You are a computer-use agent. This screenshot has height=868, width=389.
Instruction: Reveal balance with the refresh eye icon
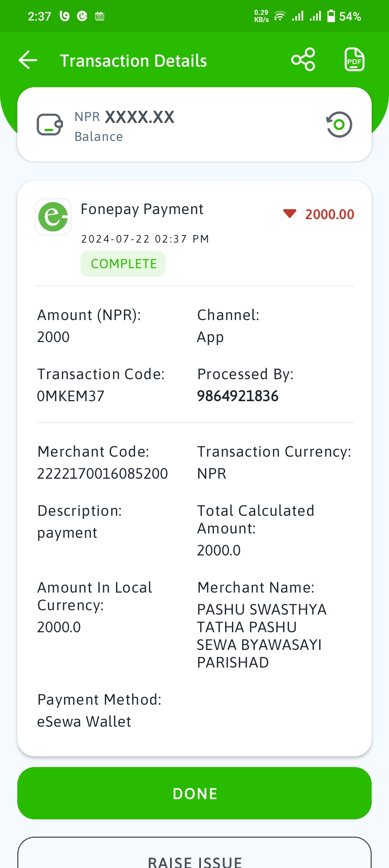coord(339,125)
